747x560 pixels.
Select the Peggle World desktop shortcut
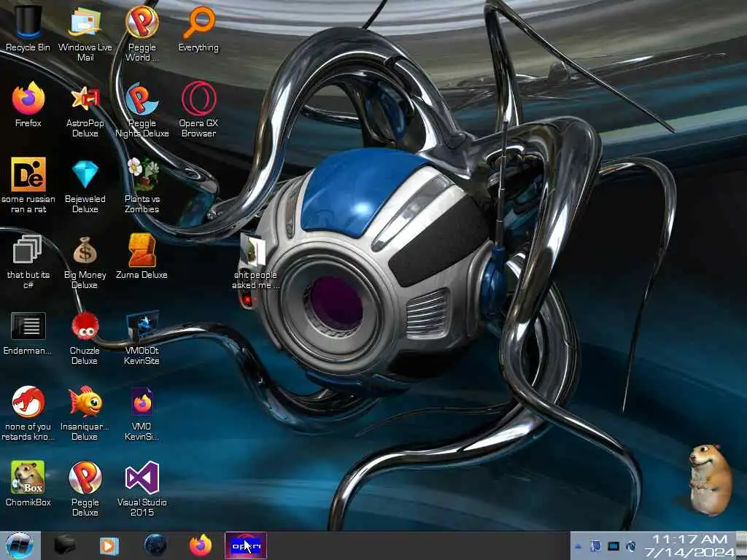point(142,34)
